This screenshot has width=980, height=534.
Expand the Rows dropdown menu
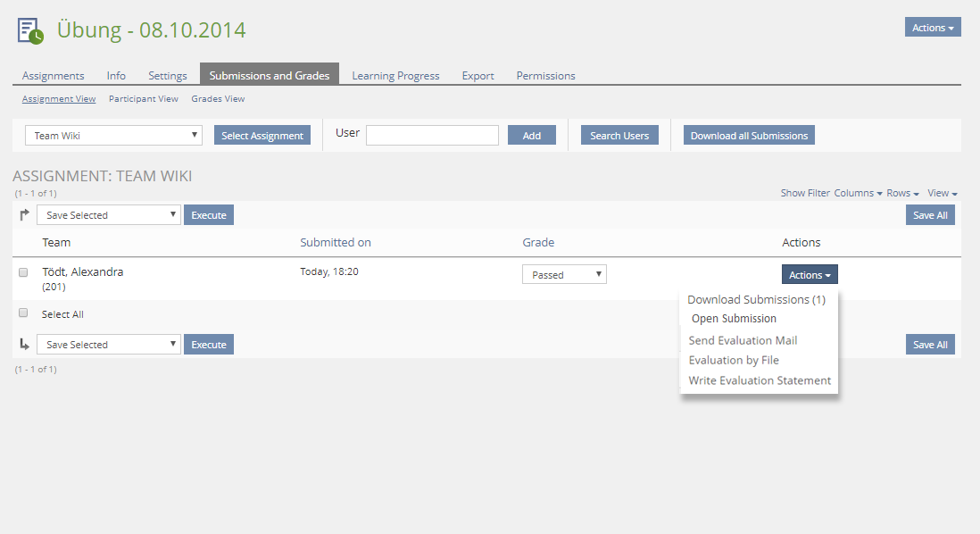tap(902, 193)
